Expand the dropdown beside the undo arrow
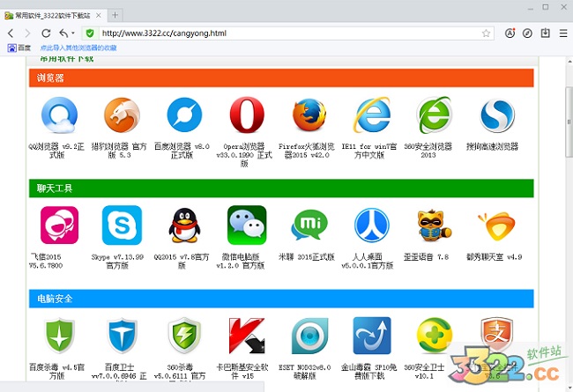573x392 pixels. click(72, 33)
